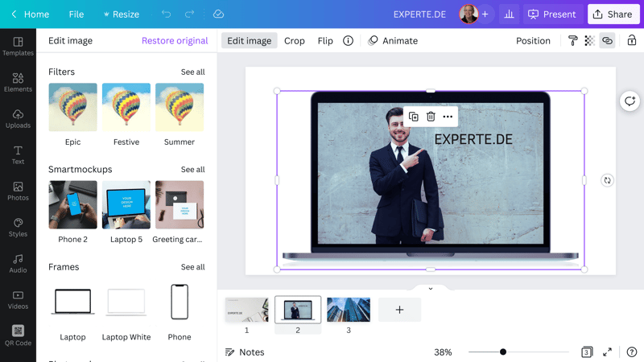Add collaborator with the plus icon

(485, 14)
